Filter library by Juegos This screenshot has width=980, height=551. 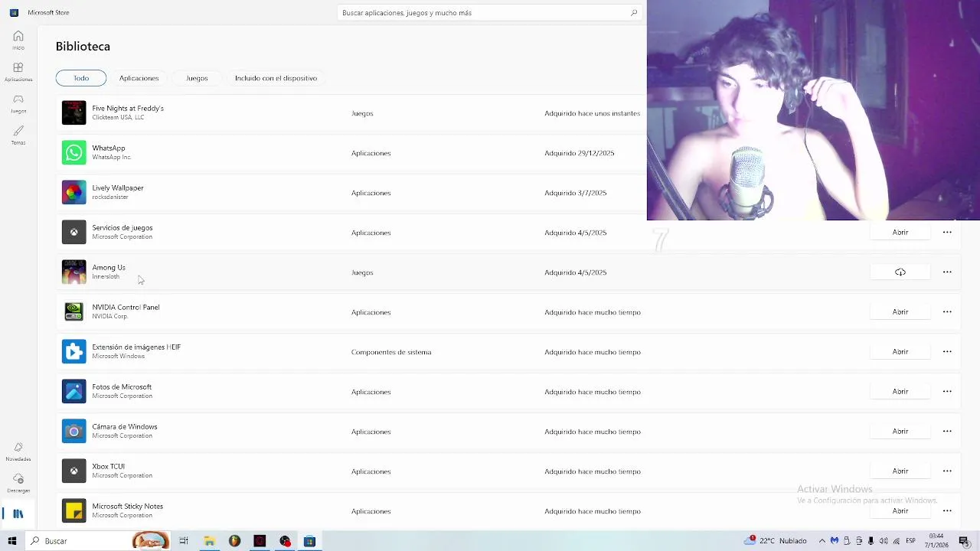[197, 78]
